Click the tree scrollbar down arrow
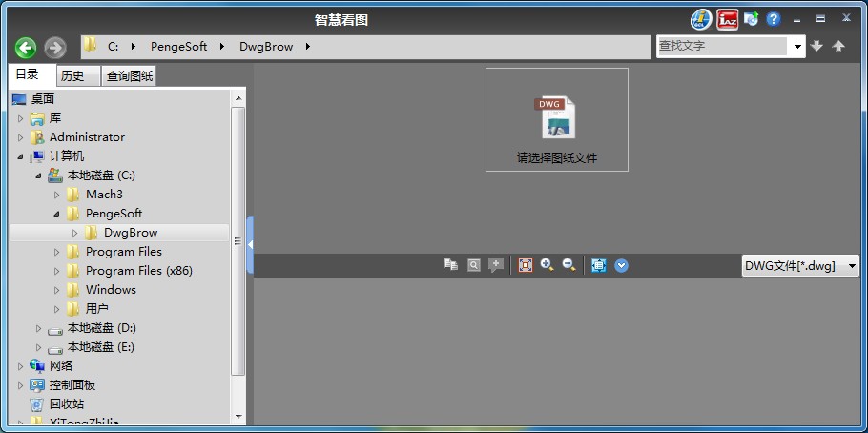This screenshot has height=433, width=868. tap(238, 416)
